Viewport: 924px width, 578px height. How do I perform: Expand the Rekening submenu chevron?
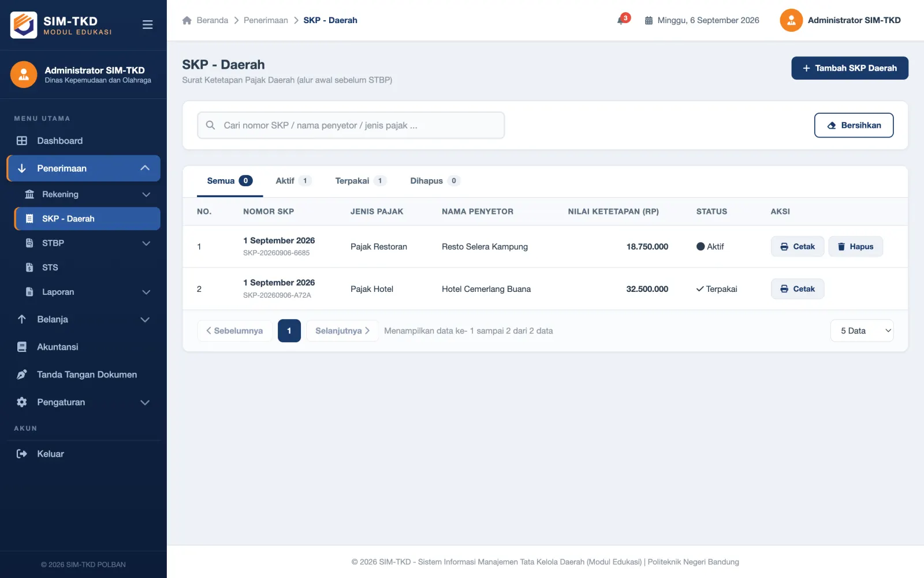click(146, 195)
